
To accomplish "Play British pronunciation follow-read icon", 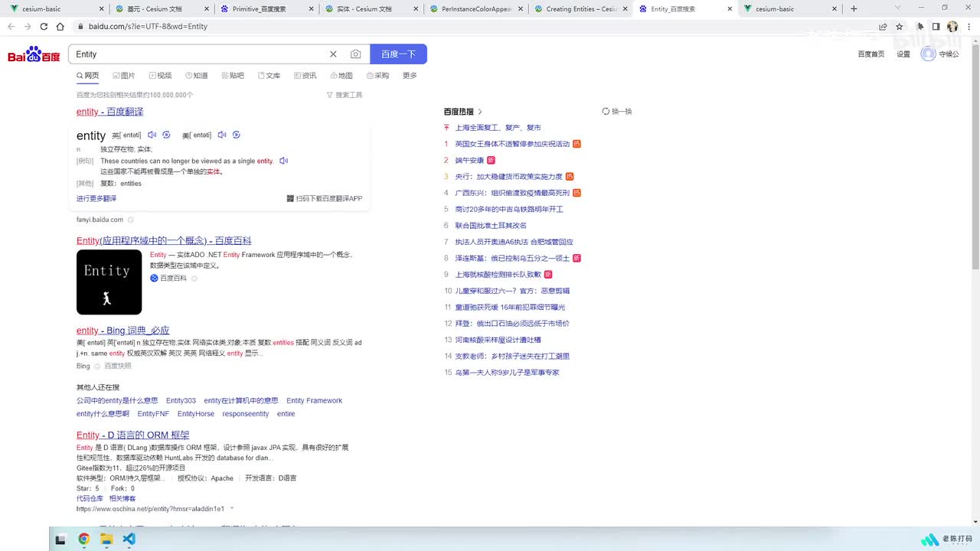I will pos(166,135).
